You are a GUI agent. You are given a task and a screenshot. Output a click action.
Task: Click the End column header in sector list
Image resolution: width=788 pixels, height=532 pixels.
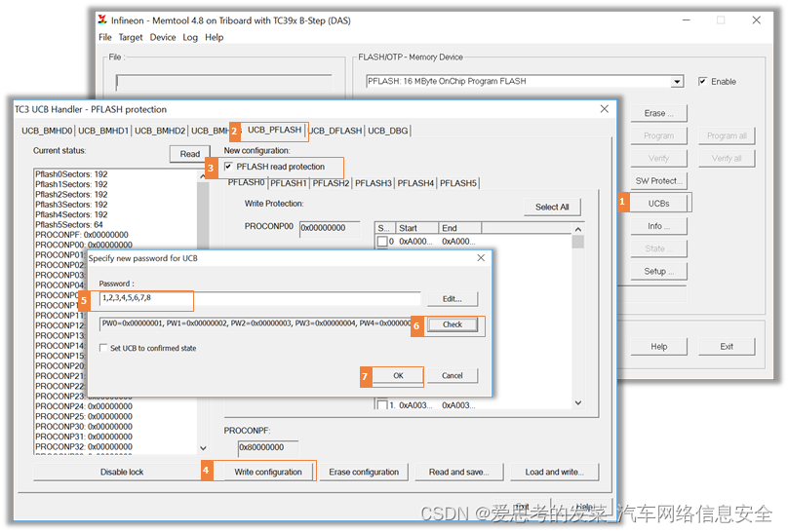[460, 228]
